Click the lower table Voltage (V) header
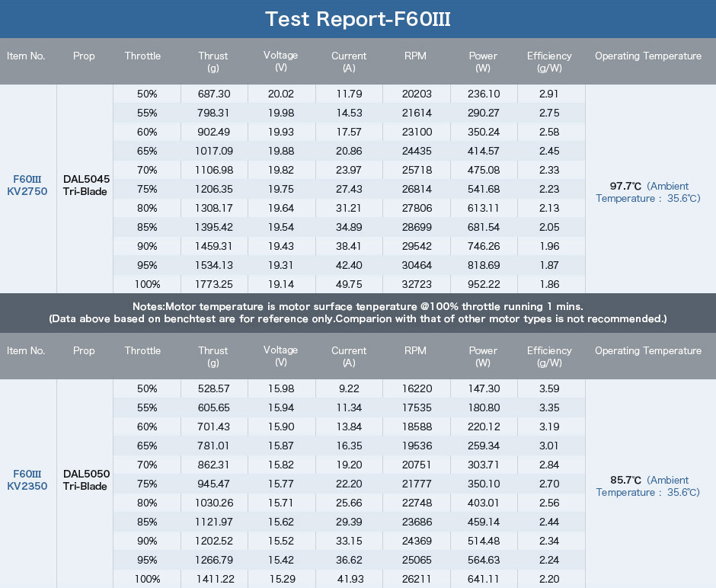Screen dimensions: 716x588 280,356
